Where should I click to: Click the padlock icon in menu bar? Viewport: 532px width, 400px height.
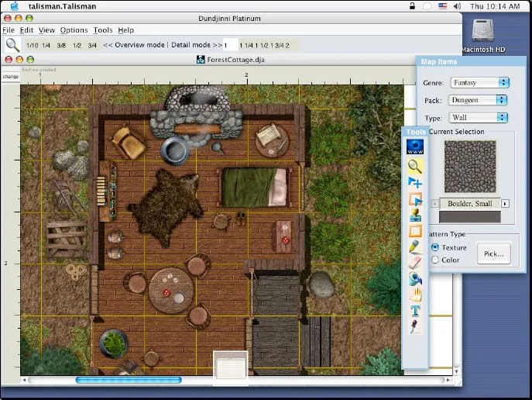[412, 5]
